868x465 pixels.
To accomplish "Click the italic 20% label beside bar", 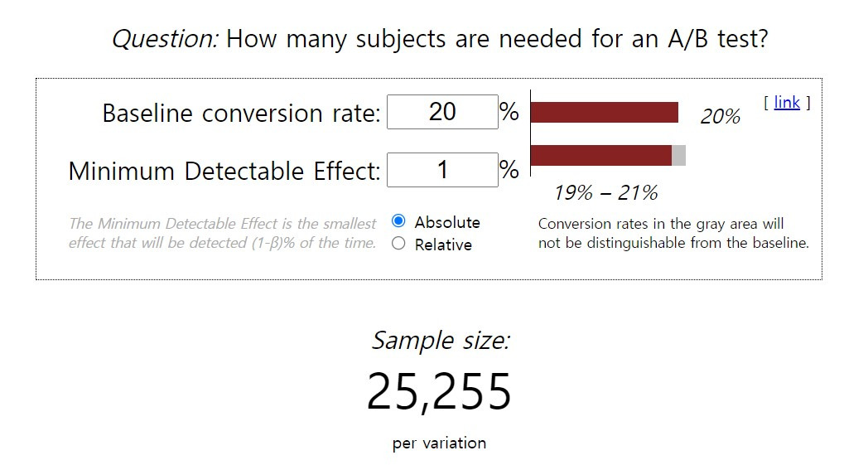I will coord(721,116).
